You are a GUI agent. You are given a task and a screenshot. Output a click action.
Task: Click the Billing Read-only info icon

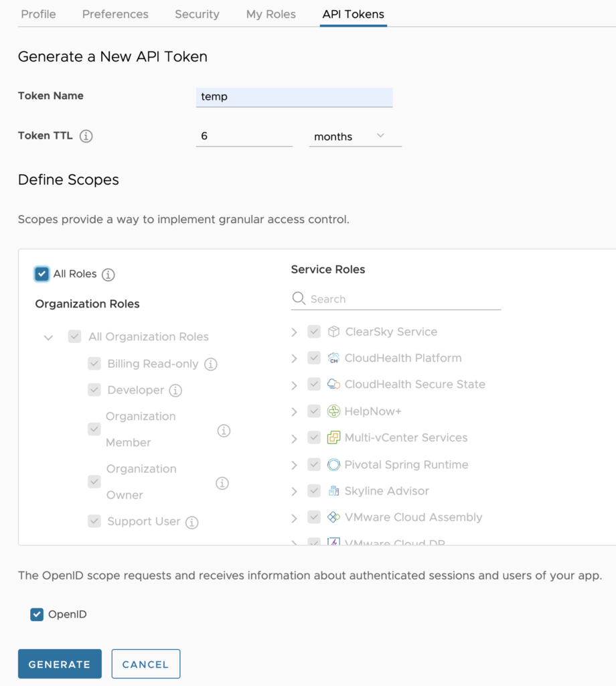coord(211,364)
